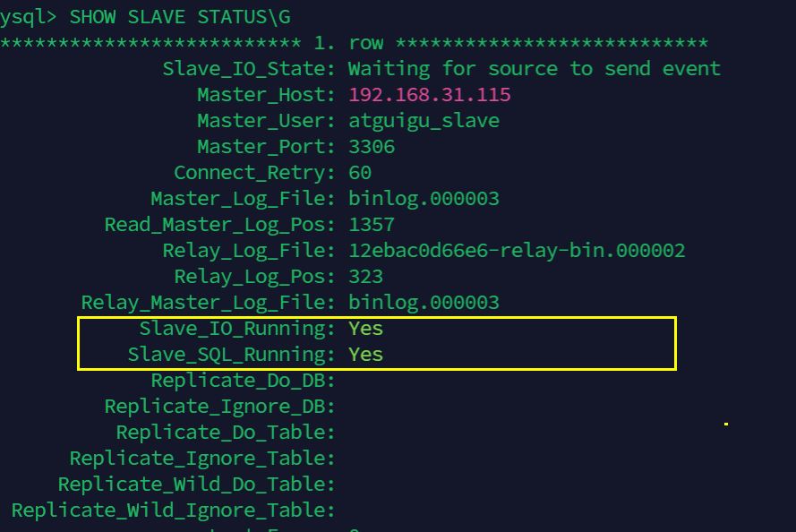
Task: Click the Read_Master_Log_Pos label
Action: (x=219, y=225)
